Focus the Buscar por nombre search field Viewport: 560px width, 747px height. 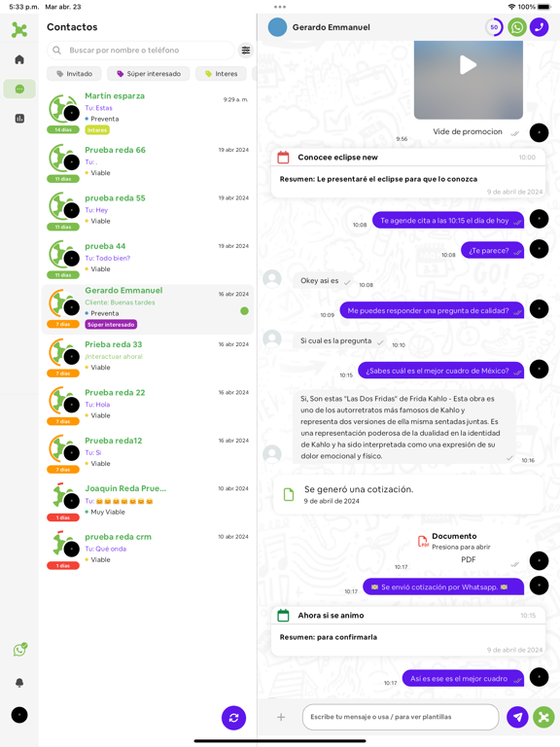pyautogui.click(x=141, y=50)
